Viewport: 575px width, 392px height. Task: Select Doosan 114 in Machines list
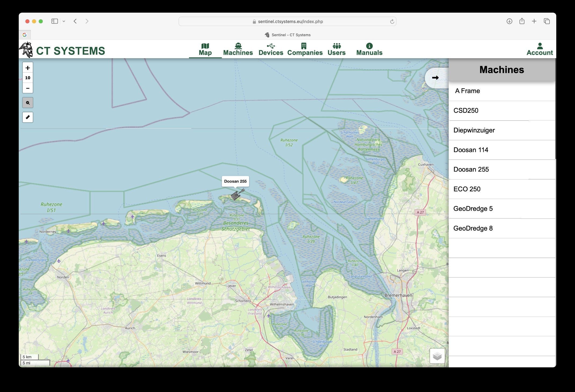(x=502, y=150)
